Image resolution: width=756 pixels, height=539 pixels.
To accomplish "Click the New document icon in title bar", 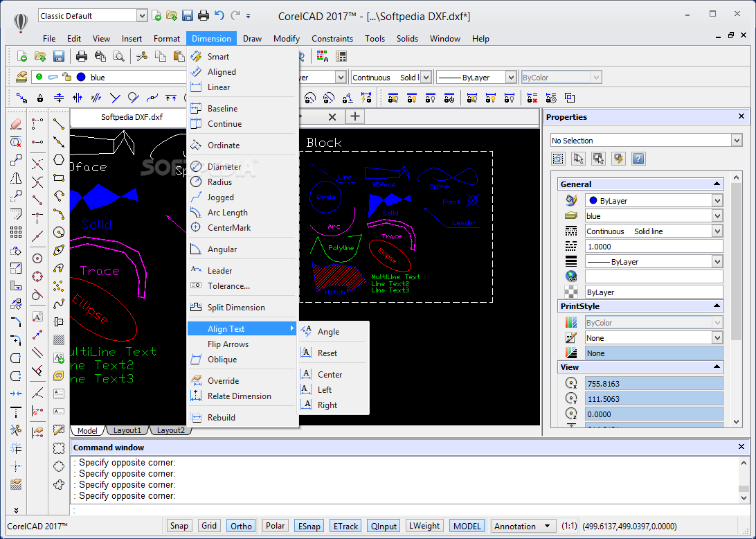I will 156,15.
